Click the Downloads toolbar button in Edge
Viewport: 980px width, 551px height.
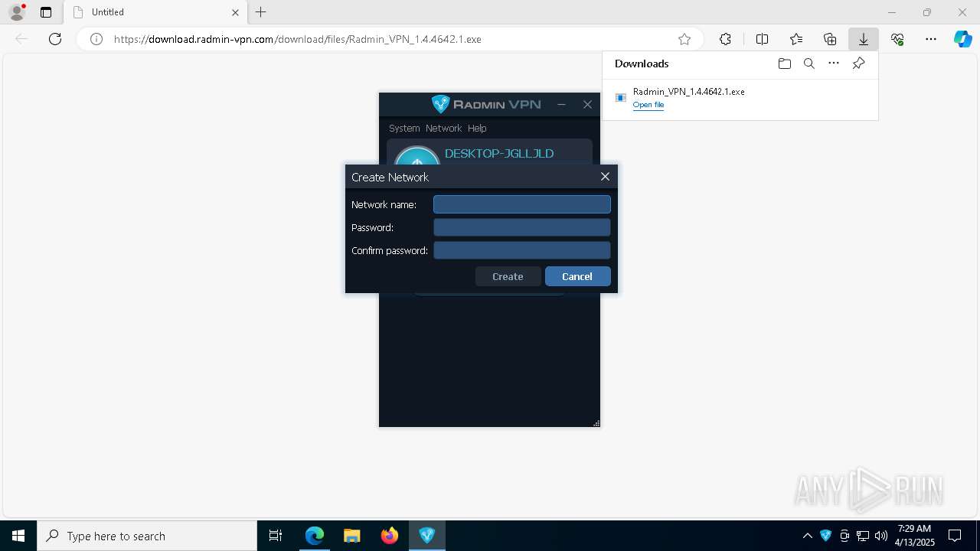click(864, 39)
